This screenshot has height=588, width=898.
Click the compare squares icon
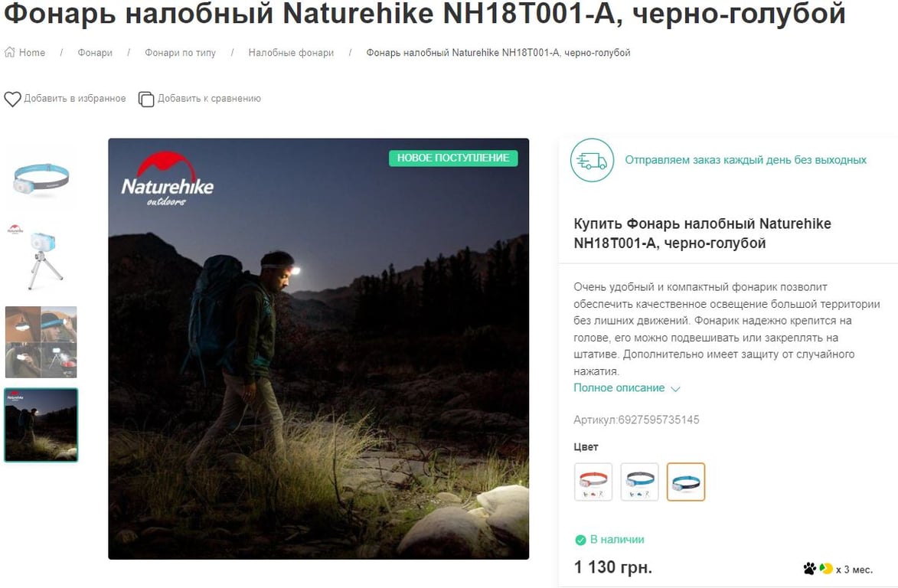pyautogui.click(x=146, y=99)
